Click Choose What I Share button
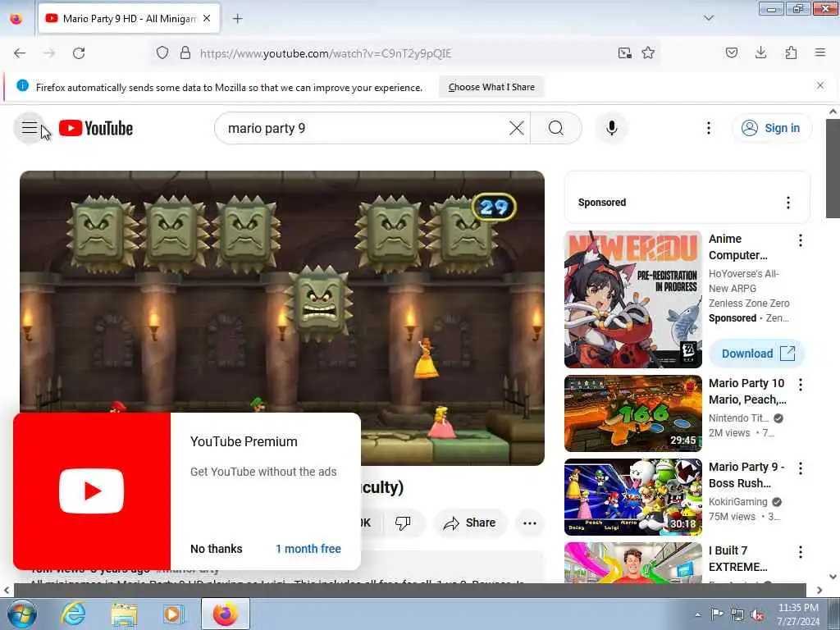 click(491, 87)
